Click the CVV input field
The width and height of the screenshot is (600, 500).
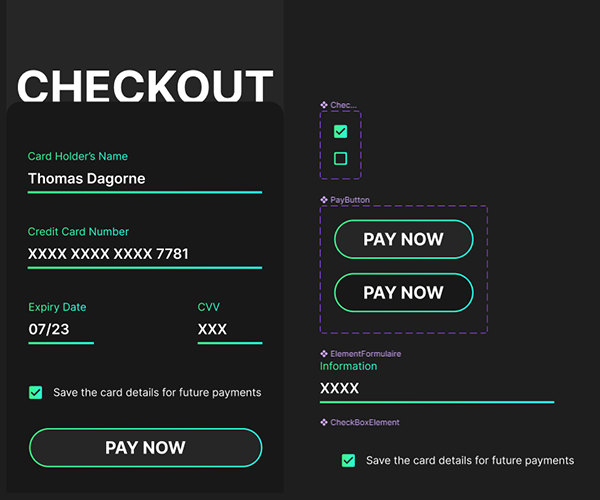pos(229,329)
